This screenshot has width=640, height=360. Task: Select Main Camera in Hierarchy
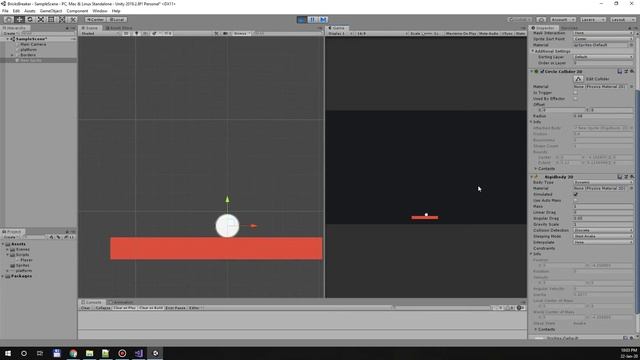pos(33,44)
